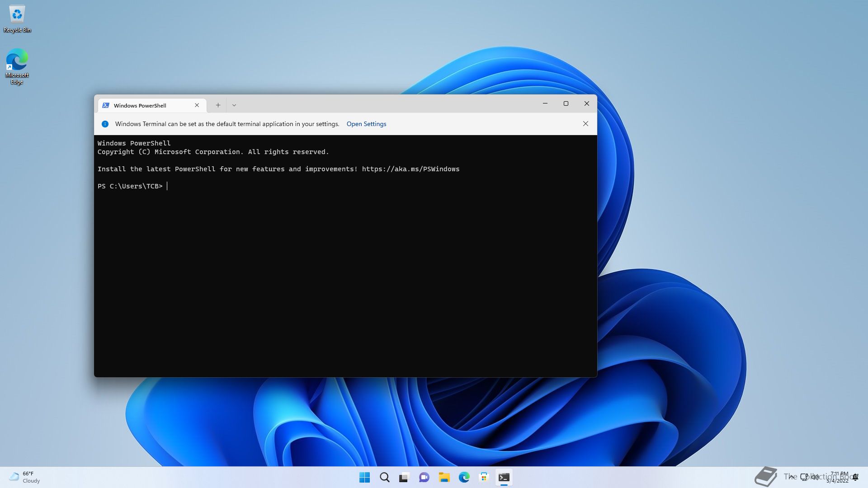The image size is (868, 488).
Task: Expand the new tab profile dropdown chevron
Action: pyautogui.click(x=234, y=105)
